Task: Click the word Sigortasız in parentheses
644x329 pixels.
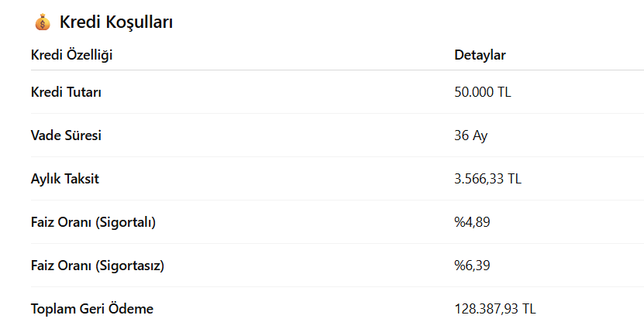Action: [x=129, y=266]
